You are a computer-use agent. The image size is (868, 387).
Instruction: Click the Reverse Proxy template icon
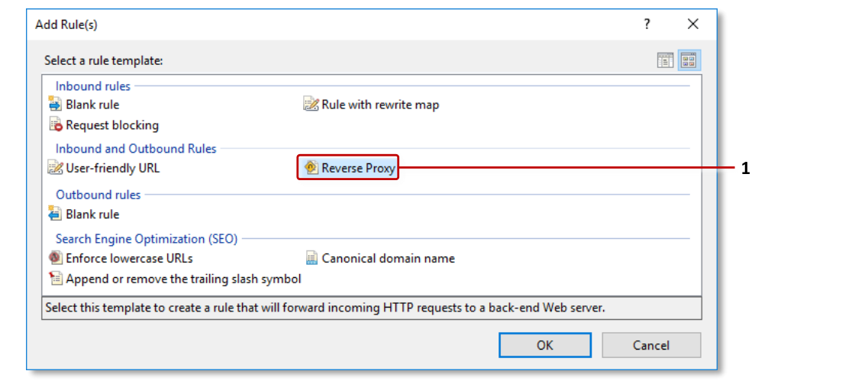click(x=311, y=168)
